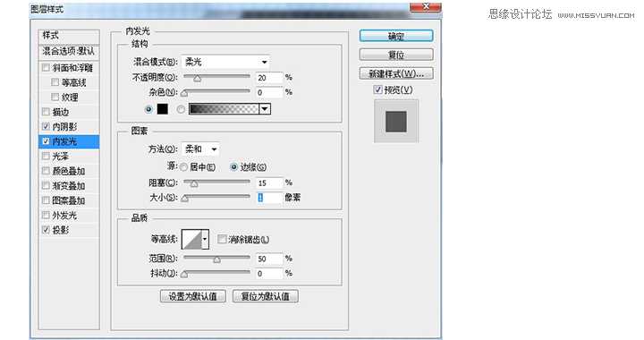Screen dimensions: 644x340
Task: Click the 大小 pixel size input field
Action: click(x=269, y=198)
